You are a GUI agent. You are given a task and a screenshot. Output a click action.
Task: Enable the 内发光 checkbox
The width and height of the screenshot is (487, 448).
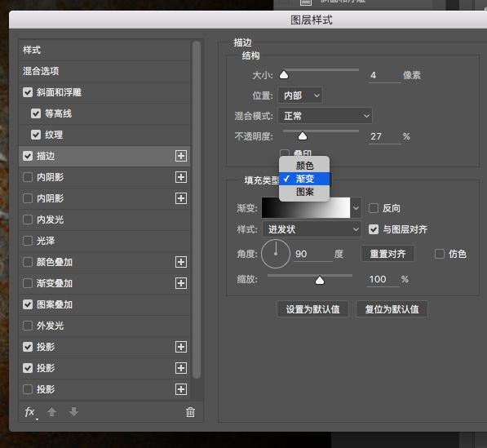pos(28,220)
